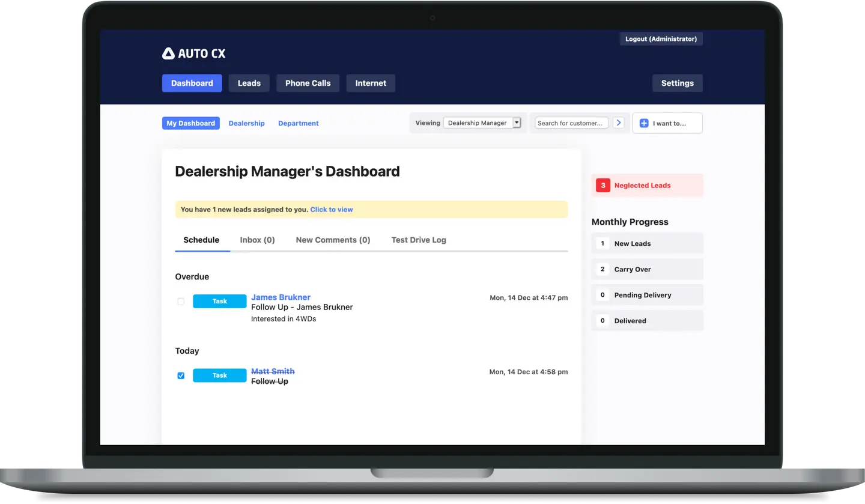The image size is (865, 504).
Task: Expand the I want to… menu
Action: tap(668, 123)
